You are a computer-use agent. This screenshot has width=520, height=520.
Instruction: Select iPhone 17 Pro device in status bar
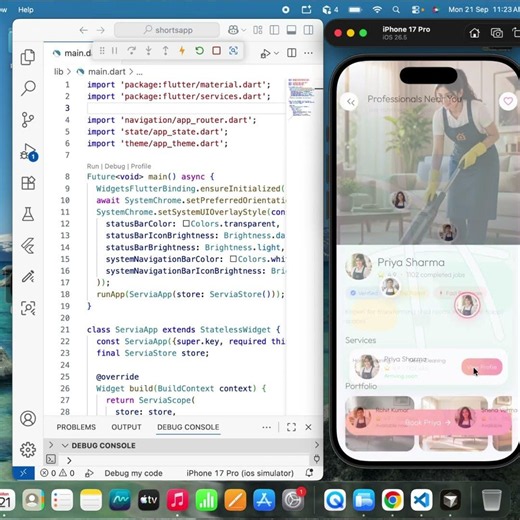(240, 473)
